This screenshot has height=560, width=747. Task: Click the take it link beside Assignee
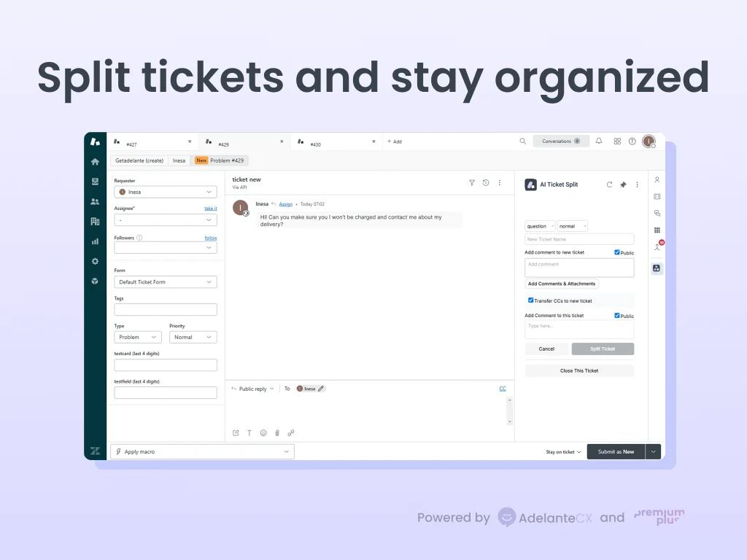pos(211,208)
